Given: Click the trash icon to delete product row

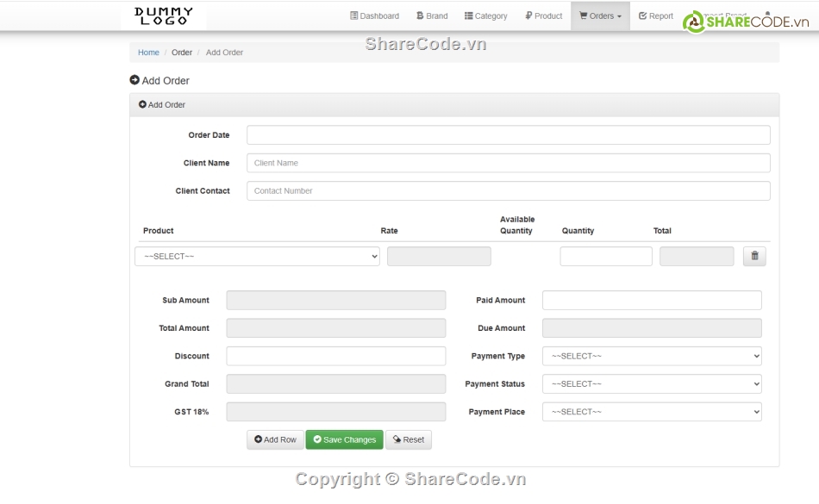Looking at the screenshot, I should point(754,256).
